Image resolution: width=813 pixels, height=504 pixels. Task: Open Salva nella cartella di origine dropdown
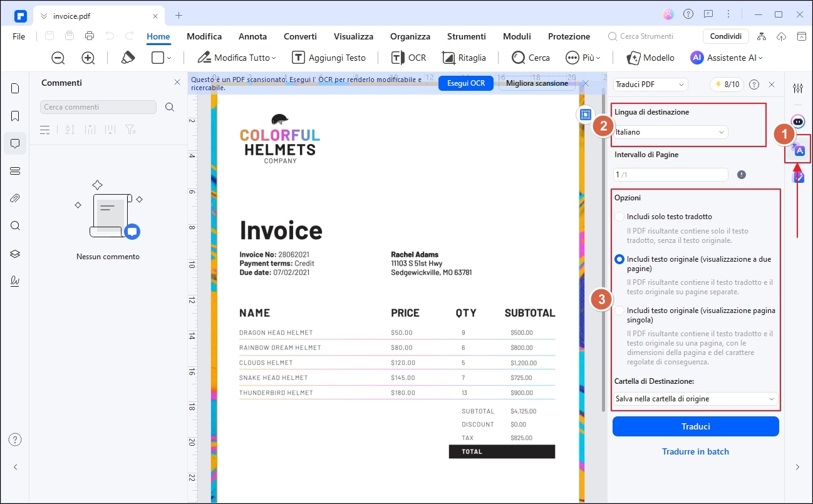point(695,399)
